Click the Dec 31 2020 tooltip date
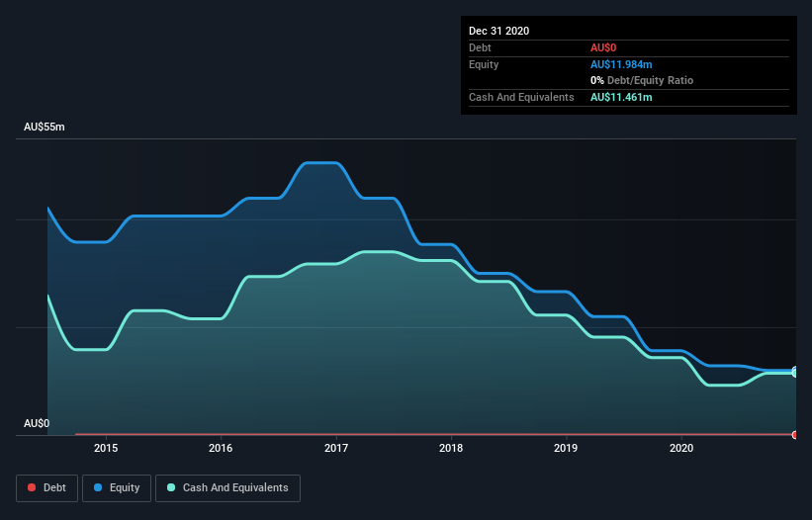This screenshot has height=520, width=812. [499, 31]
